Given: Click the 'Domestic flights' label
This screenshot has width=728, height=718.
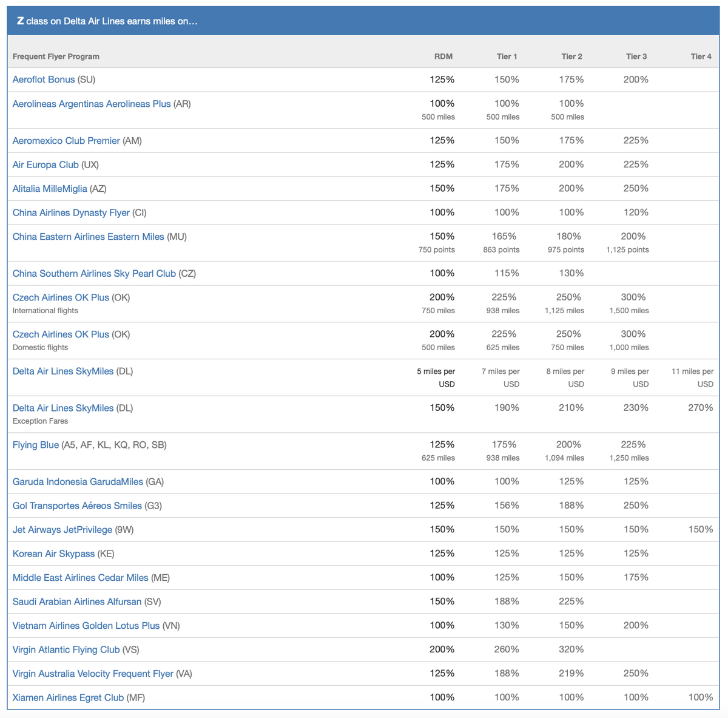Looking at the screenshot, I should coord(40,348).
